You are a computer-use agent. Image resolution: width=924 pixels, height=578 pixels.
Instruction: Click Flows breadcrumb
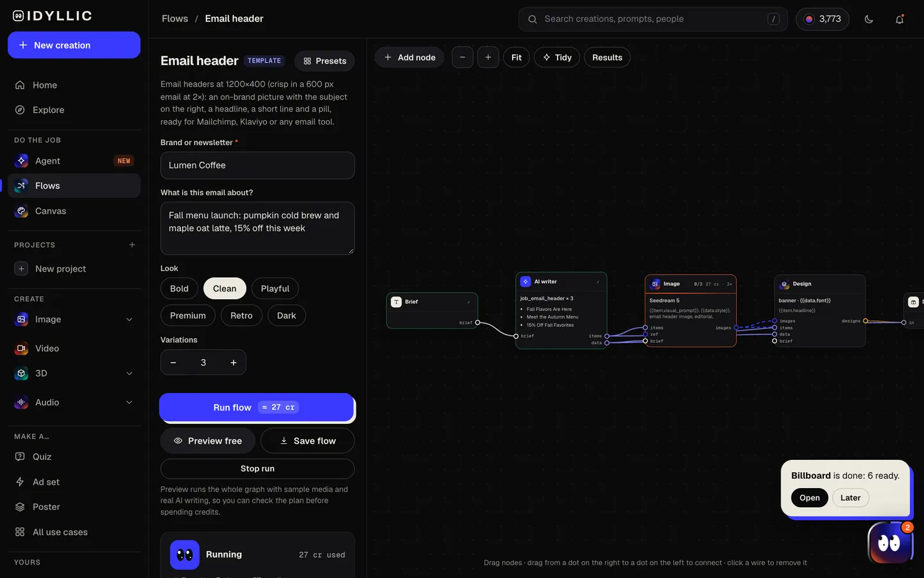[175, 19]
